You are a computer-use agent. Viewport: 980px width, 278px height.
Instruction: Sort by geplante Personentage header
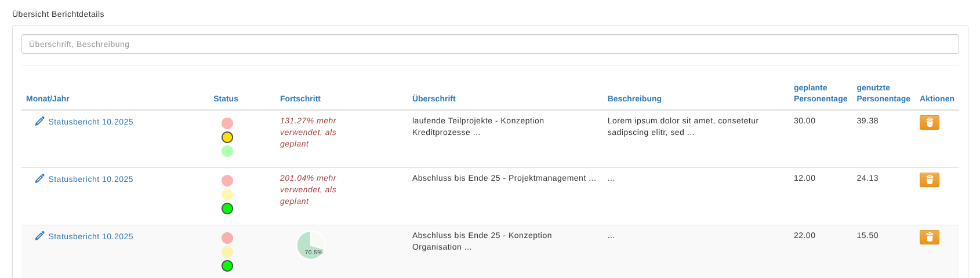(x=820, y=93)
